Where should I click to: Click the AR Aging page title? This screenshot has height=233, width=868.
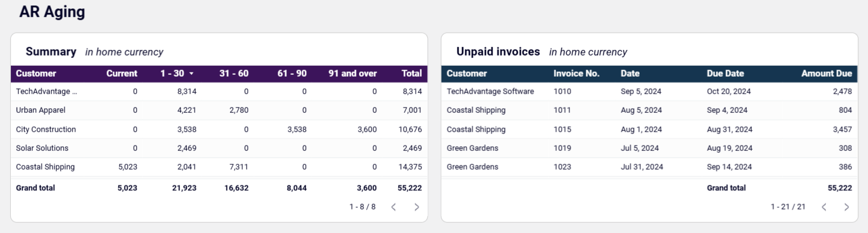[x=52, y=11]
